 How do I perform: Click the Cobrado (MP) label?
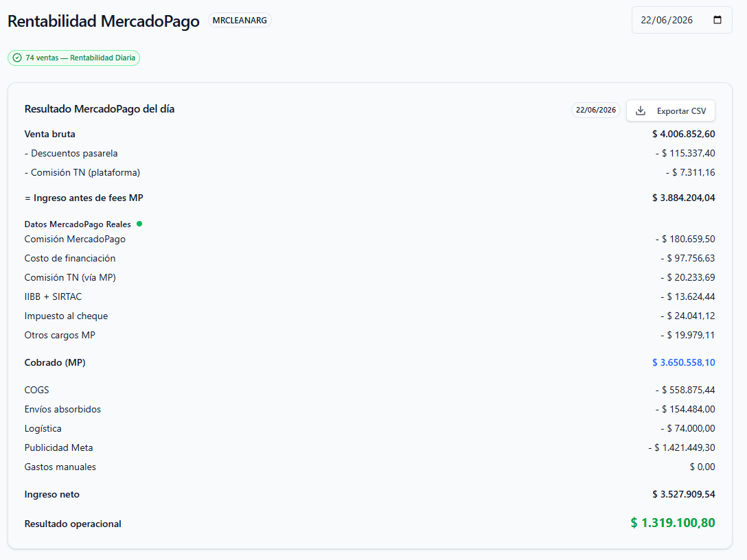(55, 363)
